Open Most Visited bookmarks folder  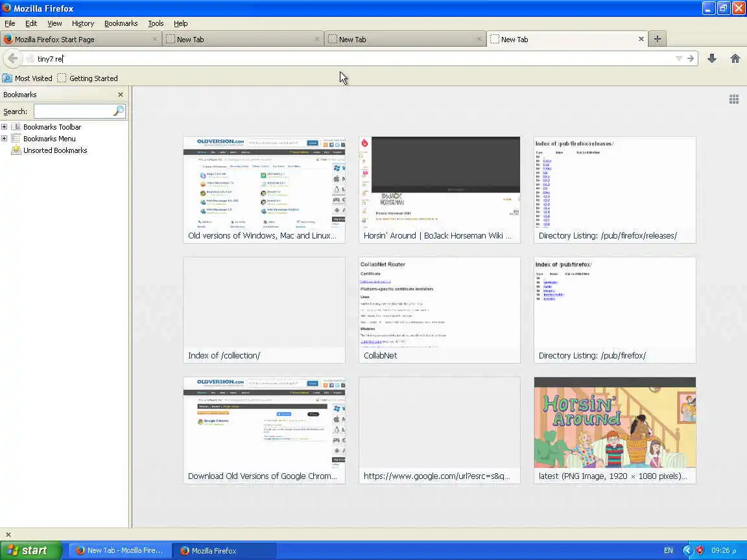27,78
